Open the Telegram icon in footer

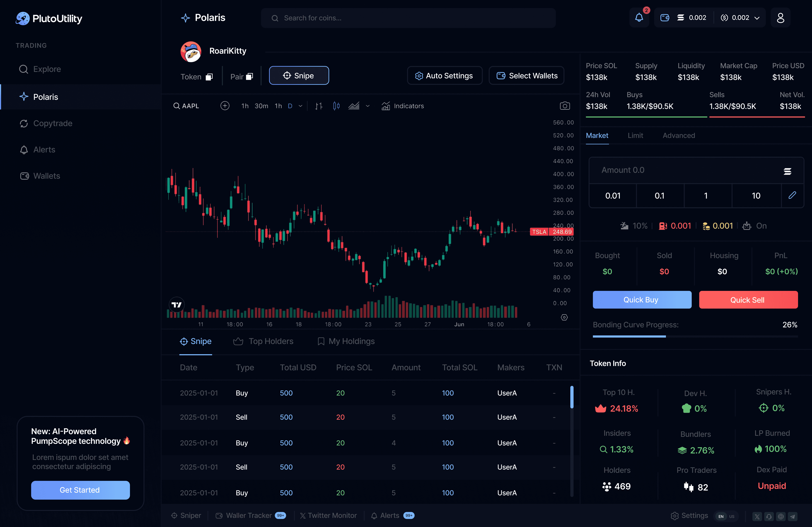(792, 516)
